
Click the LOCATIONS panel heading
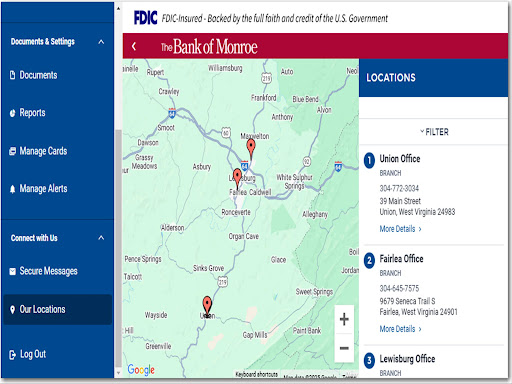click(x=391, y=78)
